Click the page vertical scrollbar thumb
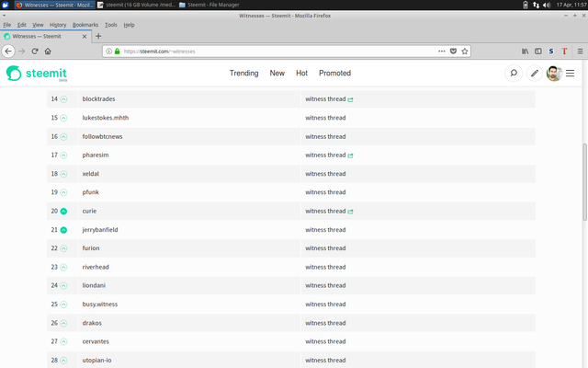 pyautogui.click(x=584, y=182)
